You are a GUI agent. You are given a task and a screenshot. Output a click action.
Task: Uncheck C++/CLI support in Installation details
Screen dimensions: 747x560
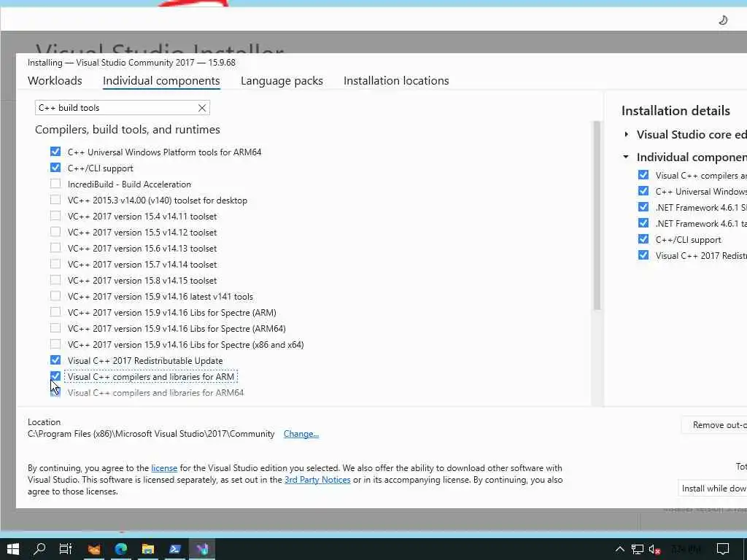click(643, 239)
